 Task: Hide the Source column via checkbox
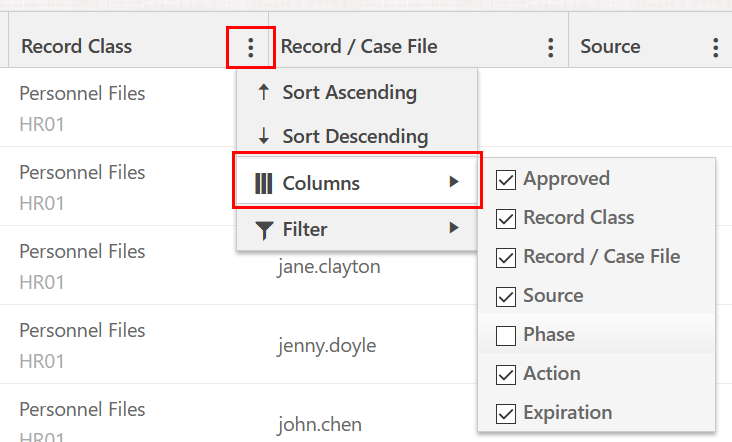coord(506,296)
